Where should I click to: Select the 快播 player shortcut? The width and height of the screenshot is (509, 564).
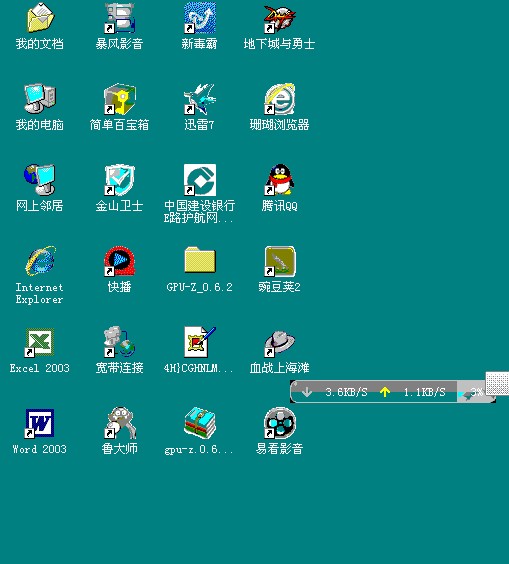click(x=119, y=261)
